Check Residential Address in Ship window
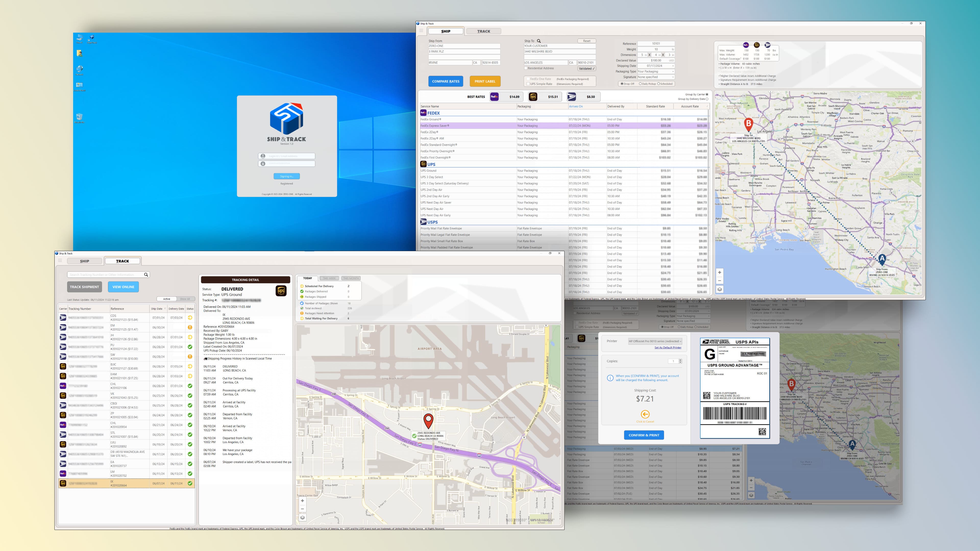Screen dimensions: 980x551 coord(526,68)
